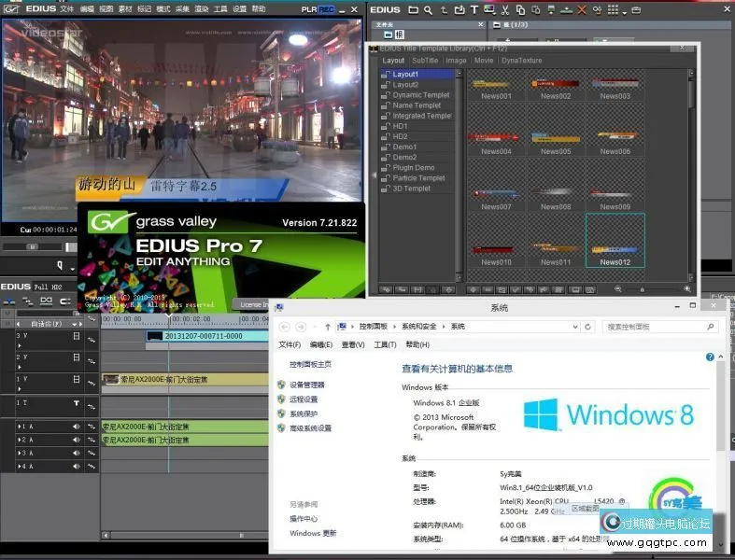Click the red X Delete icon in bin toolbar
Image resolution: width=735 pixels, height=560 pixels.
point(582,10)
